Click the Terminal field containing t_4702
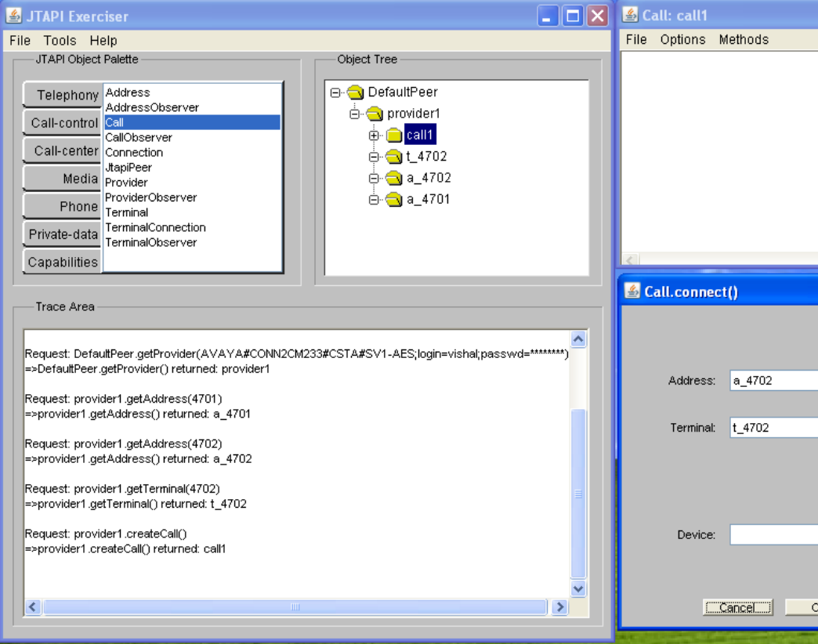 click(773, 428)
